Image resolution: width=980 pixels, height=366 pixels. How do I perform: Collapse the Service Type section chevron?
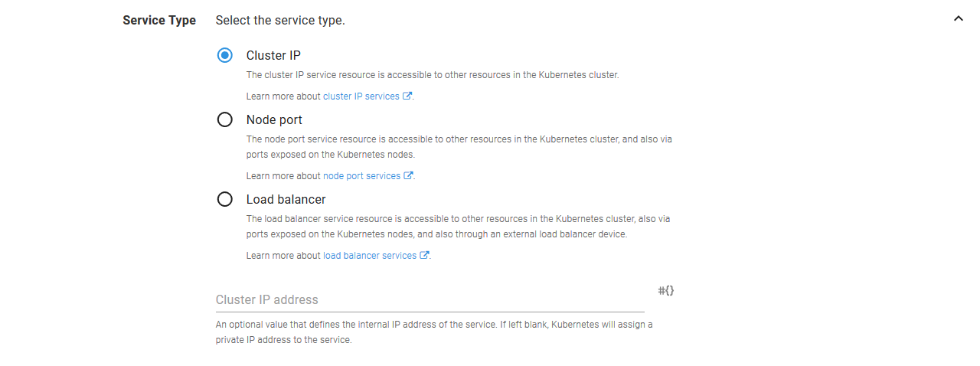click(x=958, y=19)
